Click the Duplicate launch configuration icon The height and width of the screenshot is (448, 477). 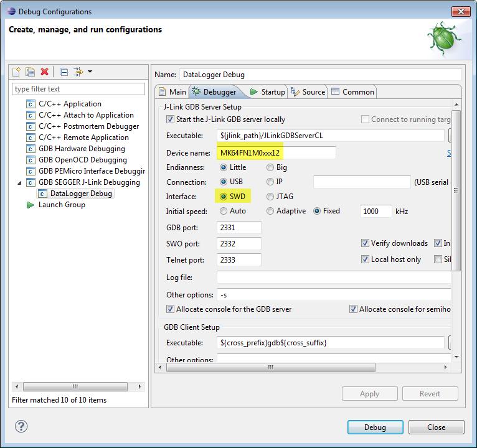(x=30, y=72)
